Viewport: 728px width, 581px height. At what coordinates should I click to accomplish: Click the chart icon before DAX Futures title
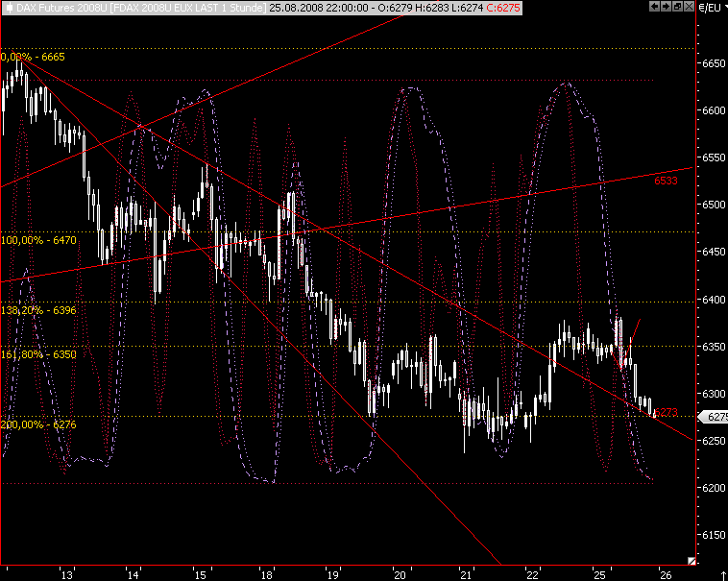pos(9,8)
